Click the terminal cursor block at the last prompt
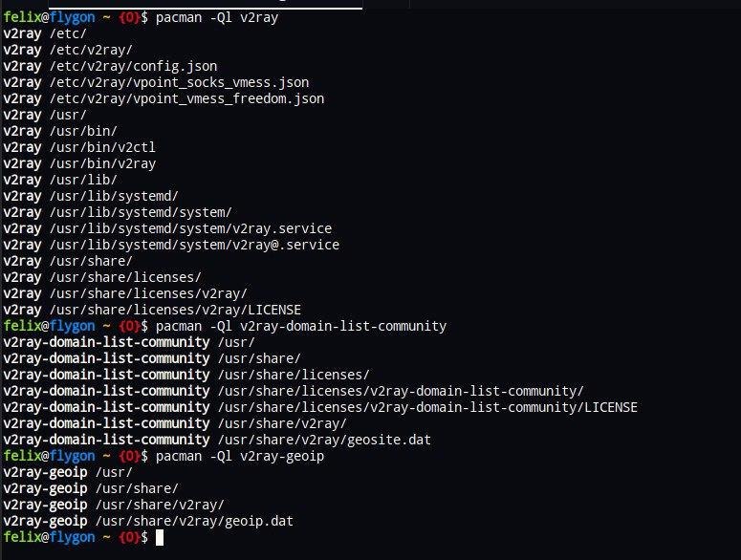 160,537
